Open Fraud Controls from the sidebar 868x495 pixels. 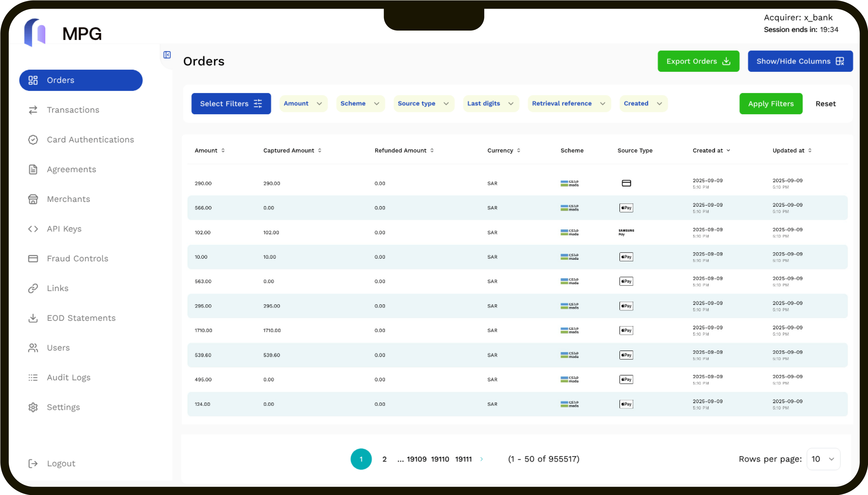click(x=77, y=258)
